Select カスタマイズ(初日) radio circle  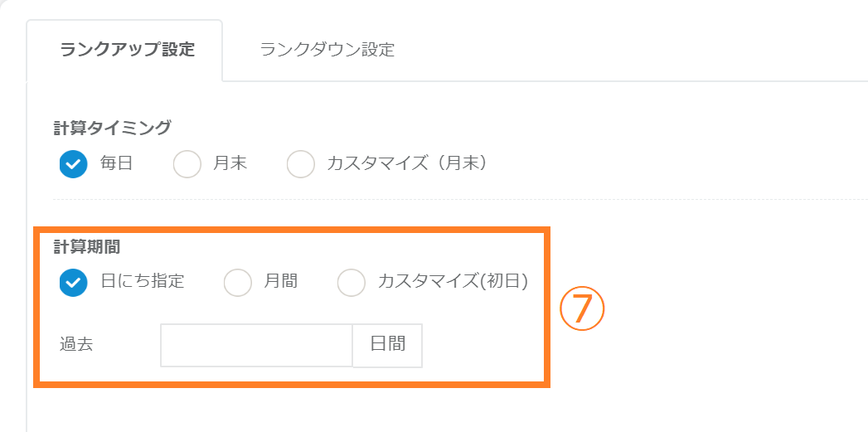[352, 282]
